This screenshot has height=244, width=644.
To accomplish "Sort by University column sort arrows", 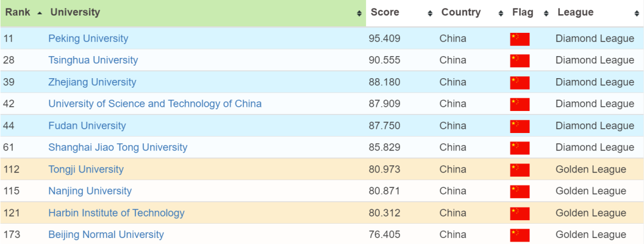I will 359,13.
